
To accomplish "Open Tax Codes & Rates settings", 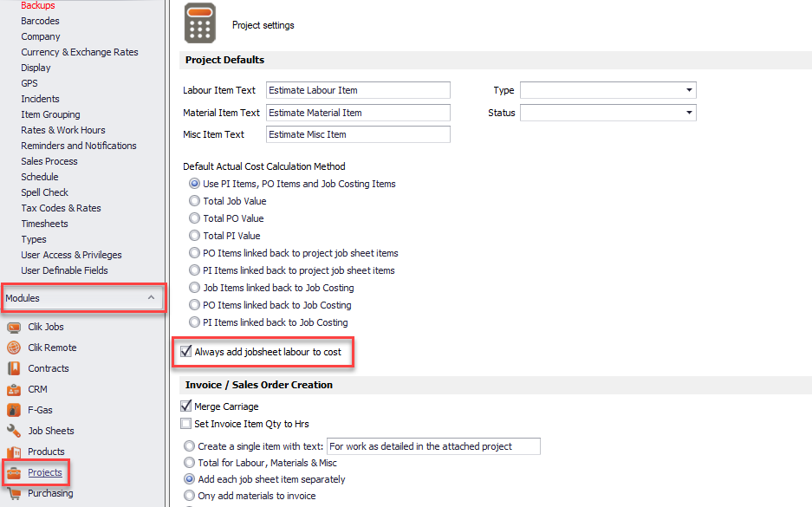I will coord(62,208).
